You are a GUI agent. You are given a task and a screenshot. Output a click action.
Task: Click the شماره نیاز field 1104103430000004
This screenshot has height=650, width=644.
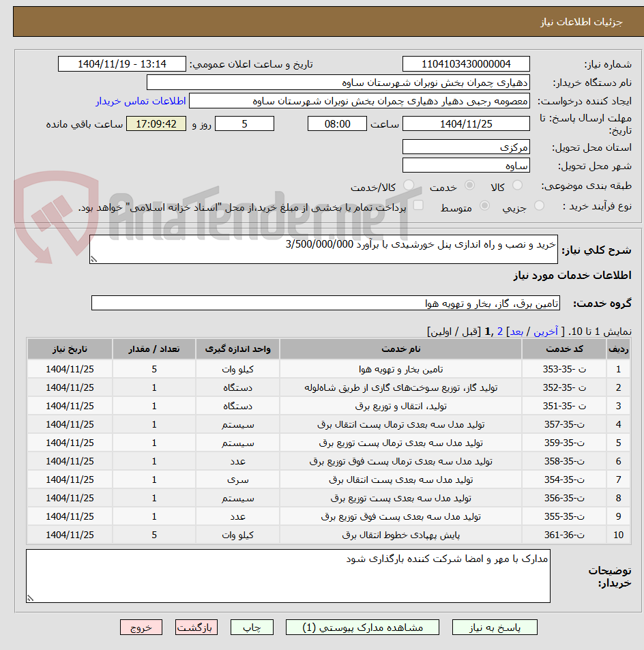(466, 64)
